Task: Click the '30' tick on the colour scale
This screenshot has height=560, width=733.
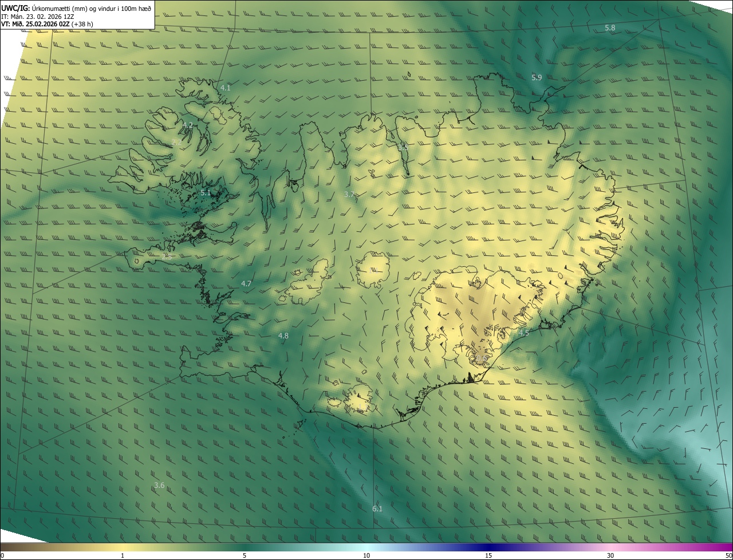Action: click(x=610, y=555)
